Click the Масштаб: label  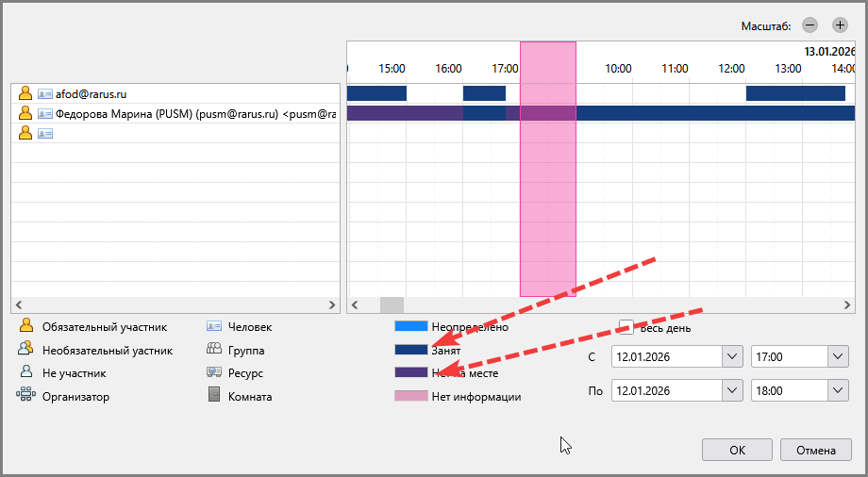click(766, 26)
